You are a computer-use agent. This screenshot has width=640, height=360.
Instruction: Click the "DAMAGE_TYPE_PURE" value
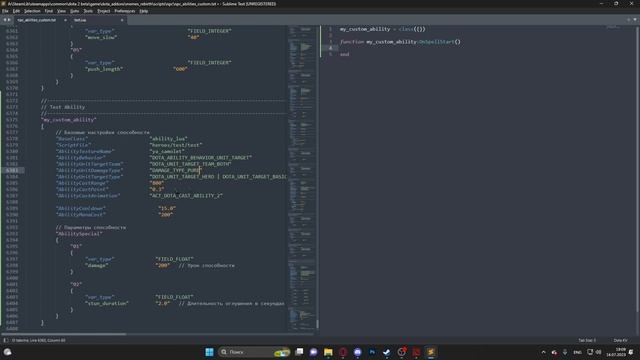tap(176, 170)
